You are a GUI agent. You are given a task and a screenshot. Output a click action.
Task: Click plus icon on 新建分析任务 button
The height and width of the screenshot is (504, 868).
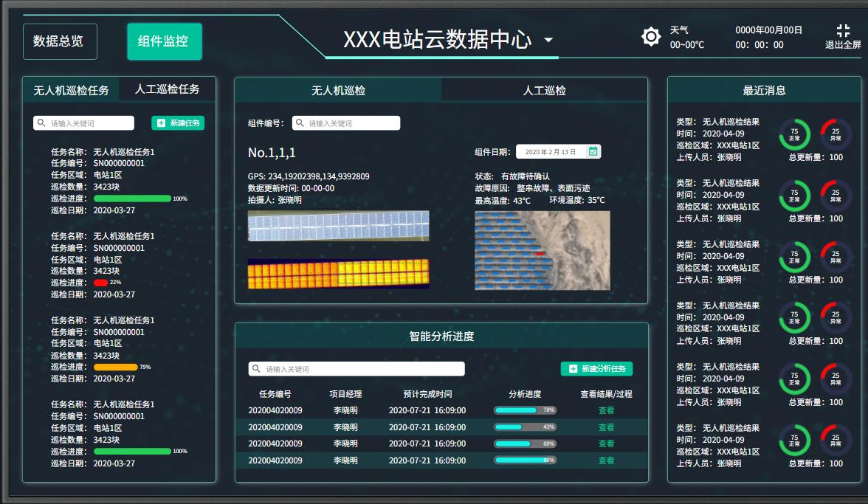573,368
